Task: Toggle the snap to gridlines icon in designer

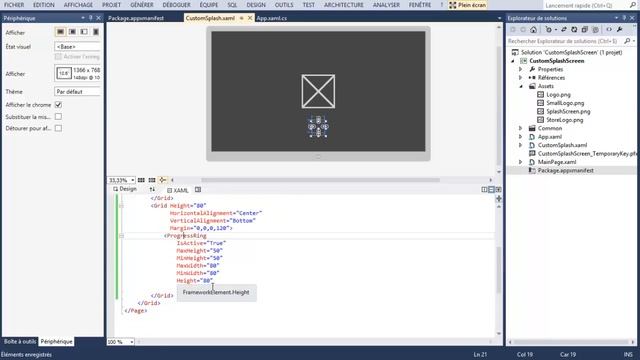Action: click(152, 180)
